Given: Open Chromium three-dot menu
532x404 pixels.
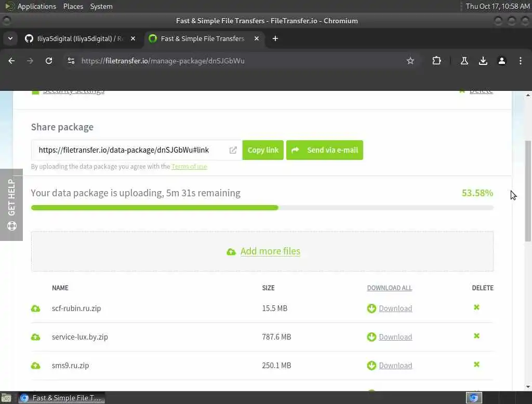Looking at the screenshot, I should [x=521, y=61].
